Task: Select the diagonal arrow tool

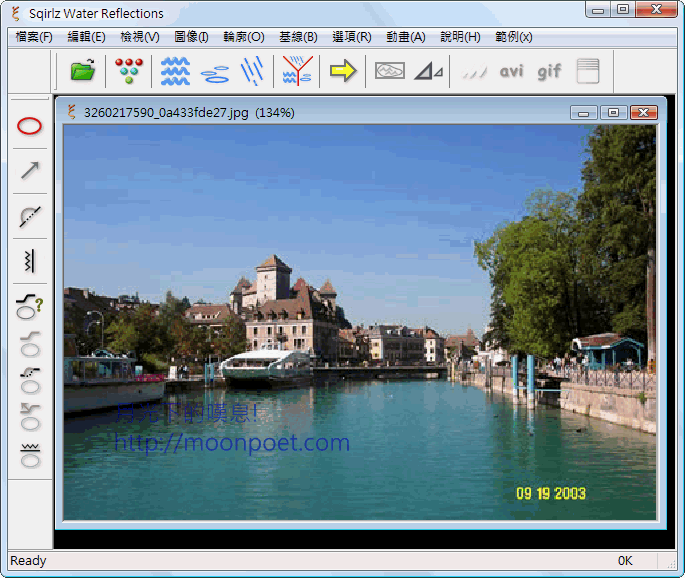Action: click(30, 171)
